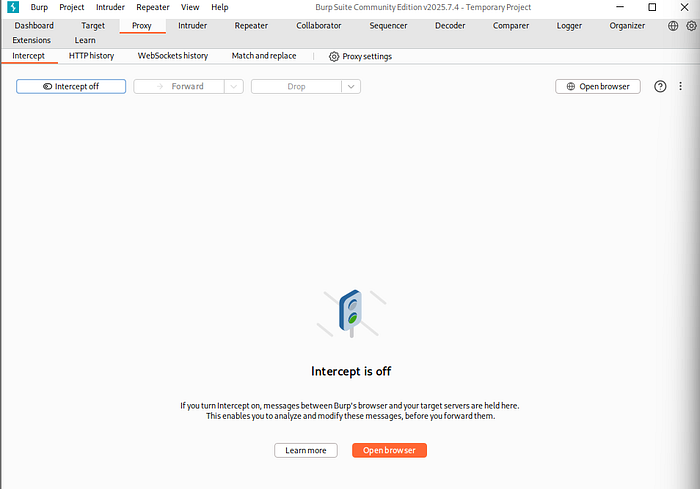This screenshot has height=489, width=700.
Task: Expand the Drop dropdown arrow
Action: click(351, 86)
